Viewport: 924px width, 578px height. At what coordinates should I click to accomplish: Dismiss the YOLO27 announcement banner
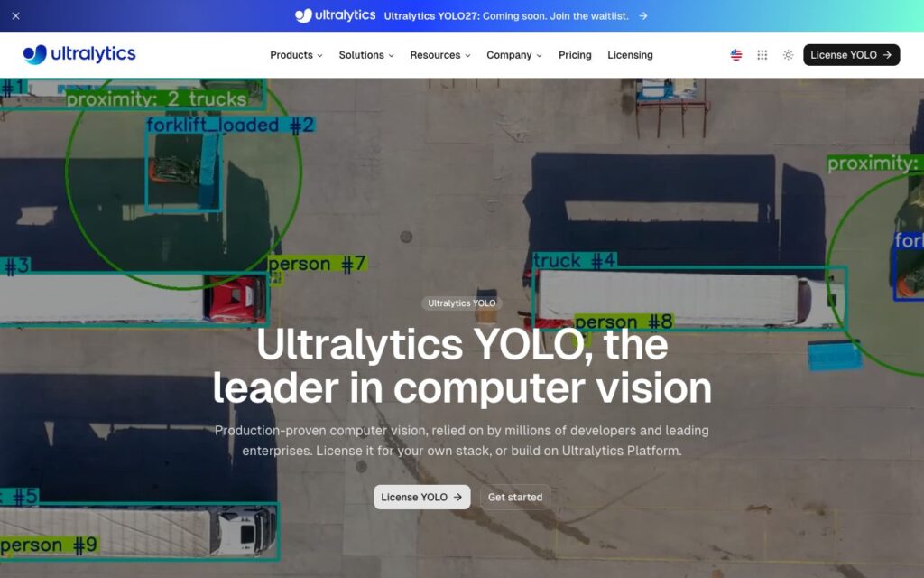[x=16, y=16]
